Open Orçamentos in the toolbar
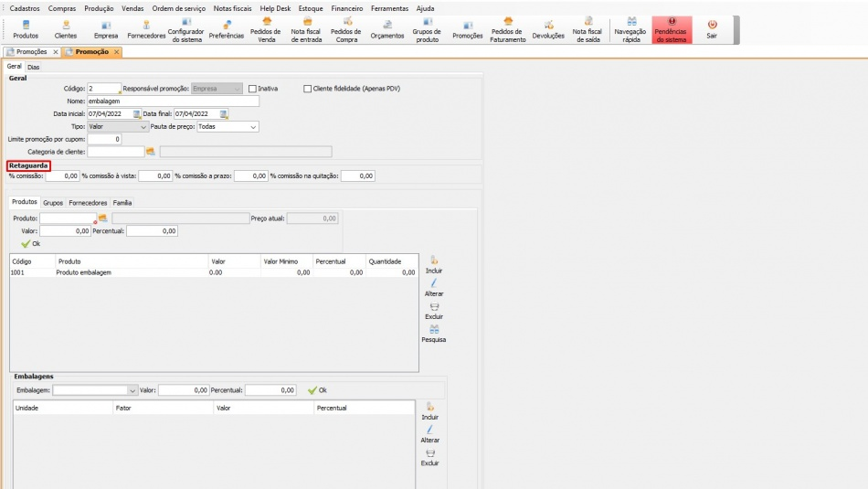 387,29
